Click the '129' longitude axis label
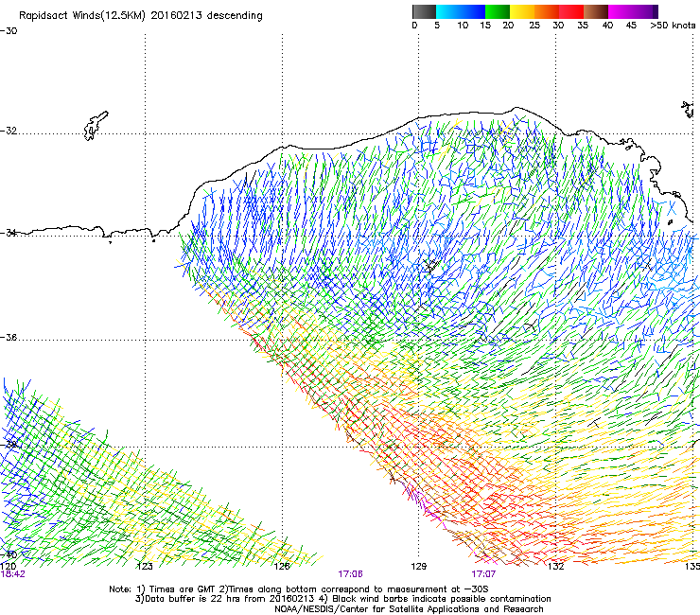Viewport: 700px width, 615px height. 418,567
